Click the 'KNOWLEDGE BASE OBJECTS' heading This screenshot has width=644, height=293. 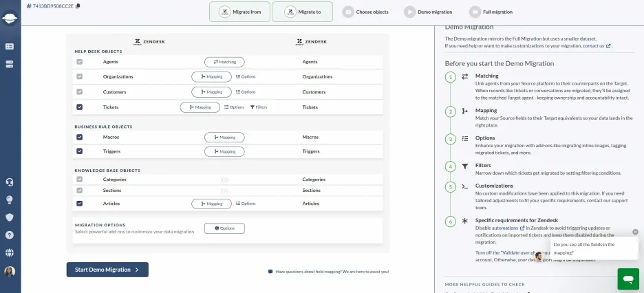[107, 171]
